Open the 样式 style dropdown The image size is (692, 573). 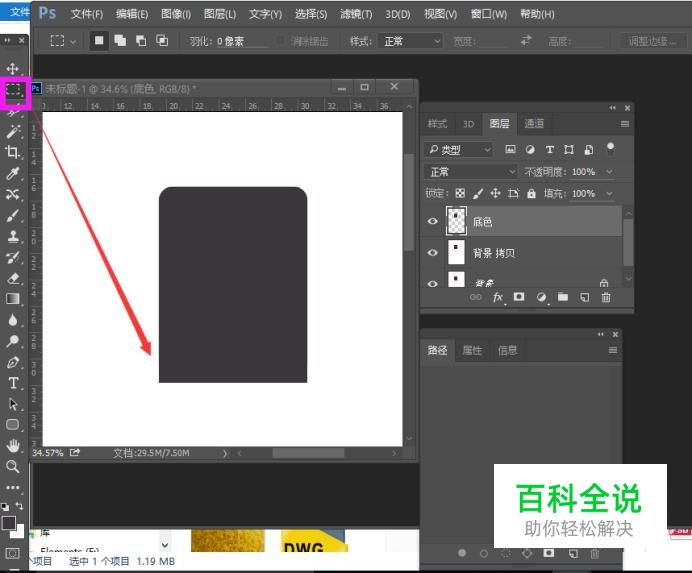410,41
